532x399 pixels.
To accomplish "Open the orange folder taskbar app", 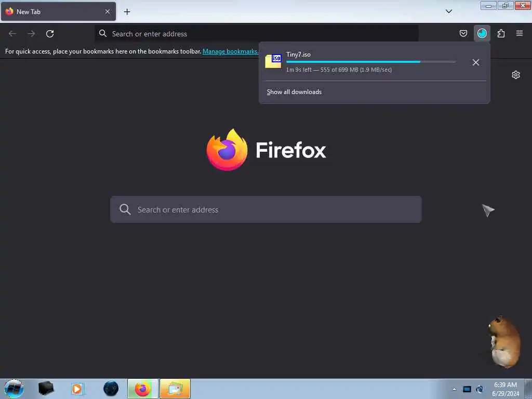I will point(175,389).
